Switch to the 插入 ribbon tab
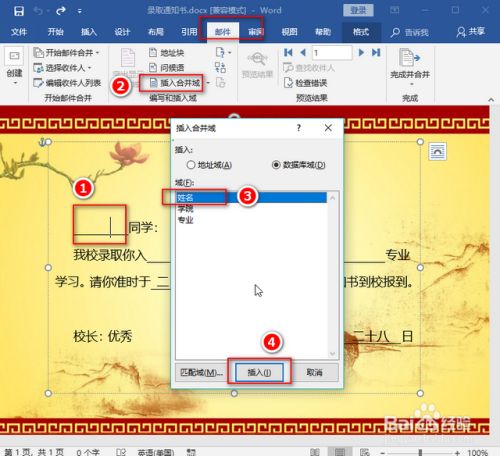This screenshot has height=456, width=500. 89,32
